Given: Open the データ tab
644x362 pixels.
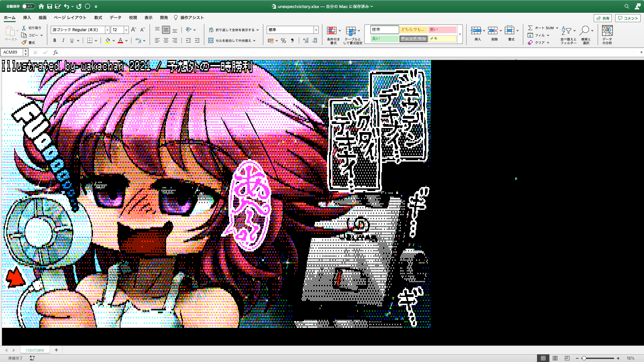Looking at the screenshot, I should (x=115, y=18).
